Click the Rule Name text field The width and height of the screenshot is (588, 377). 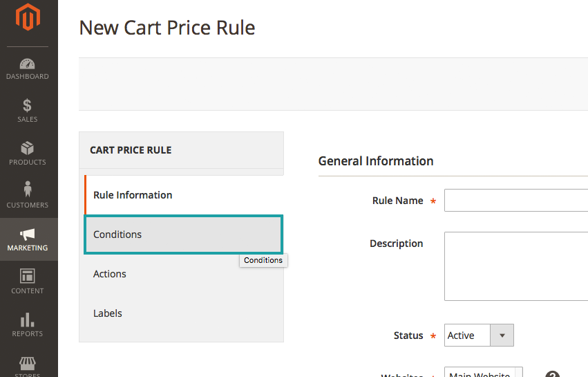point(515,201)
